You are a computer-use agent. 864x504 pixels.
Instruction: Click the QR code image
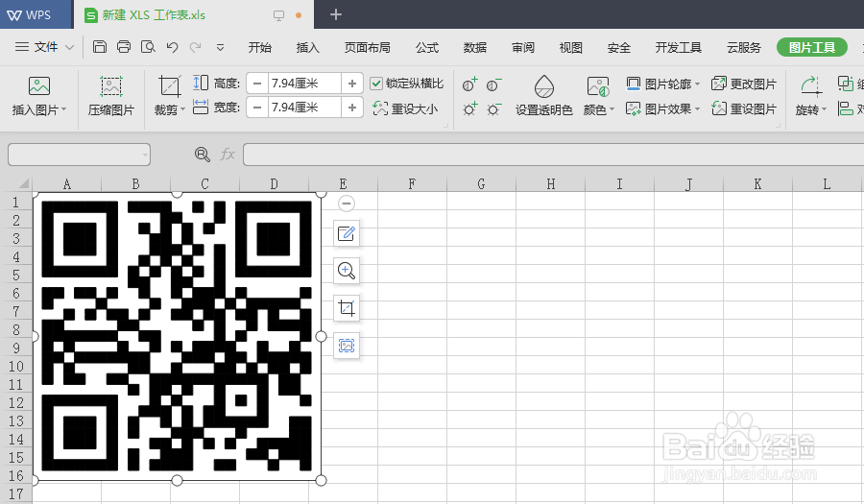pos(177,336)
